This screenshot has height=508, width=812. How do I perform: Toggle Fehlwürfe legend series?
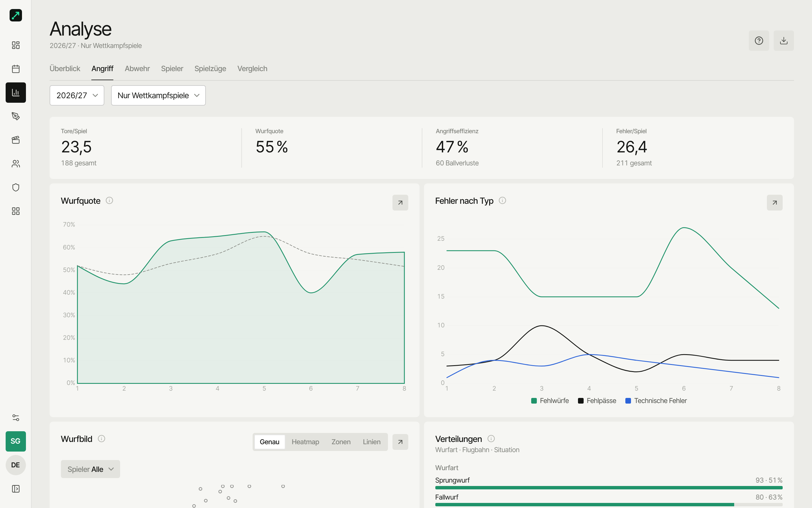click(x=550, y=401)
